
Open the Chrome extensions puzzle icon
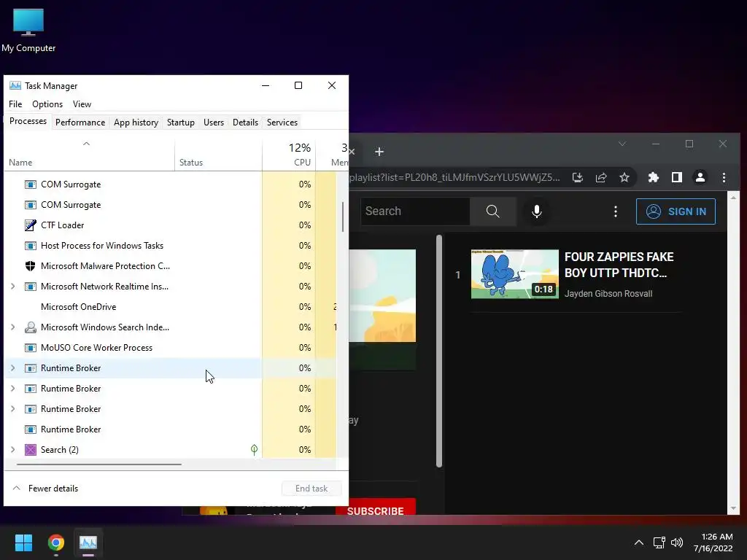(653, 178)
